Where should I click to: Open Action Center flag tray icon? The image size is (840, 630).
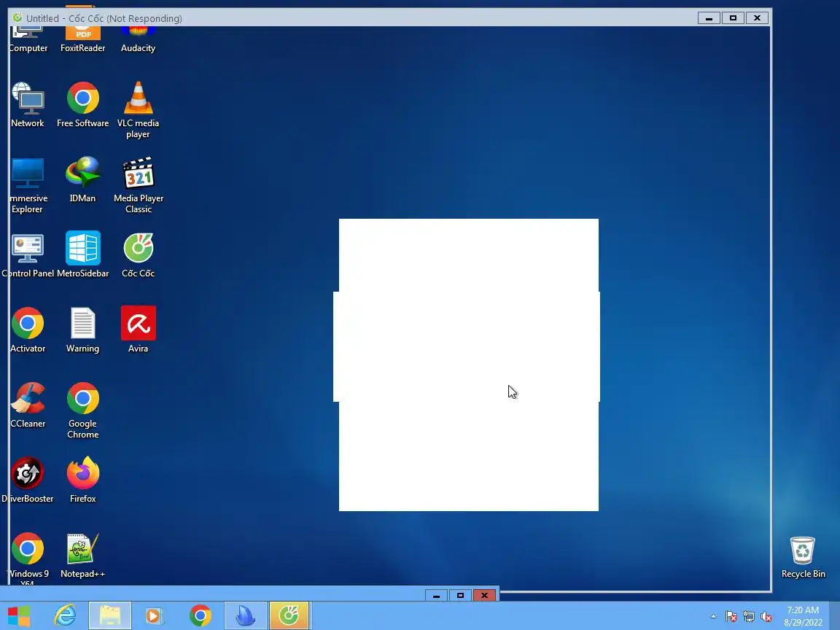731,617
